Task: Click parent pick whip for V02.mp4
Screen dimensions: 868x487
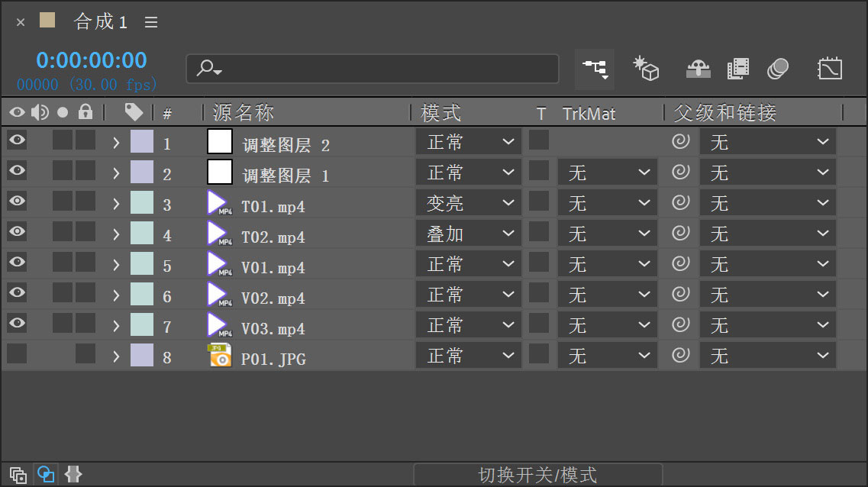Action: (680, 293)
